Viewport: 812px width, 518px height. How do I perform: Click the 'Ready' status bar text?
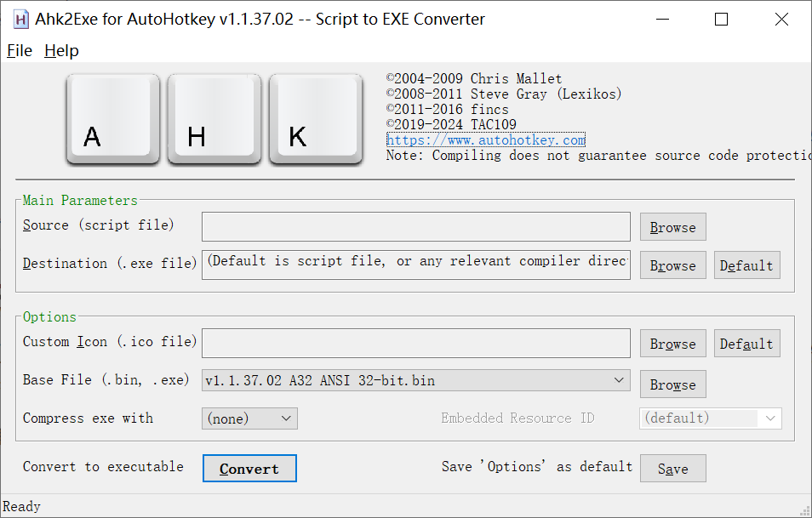(22, 506)
